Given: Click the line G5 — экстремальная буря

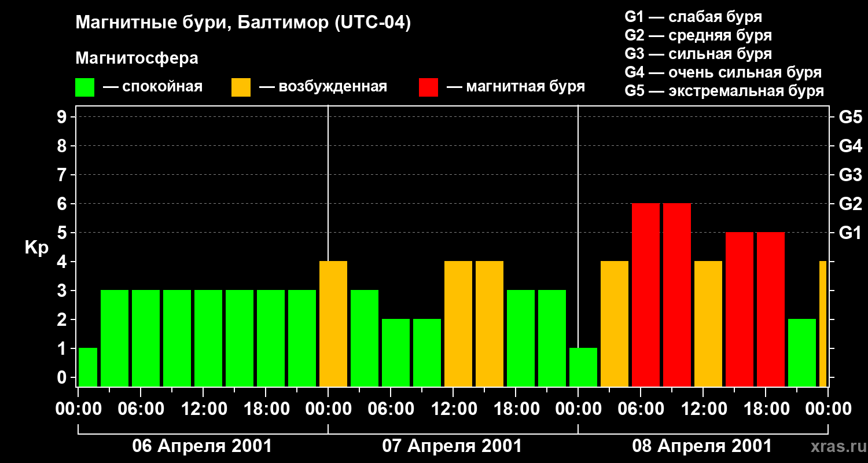Looking at the screenshot, I should (724, 91).
